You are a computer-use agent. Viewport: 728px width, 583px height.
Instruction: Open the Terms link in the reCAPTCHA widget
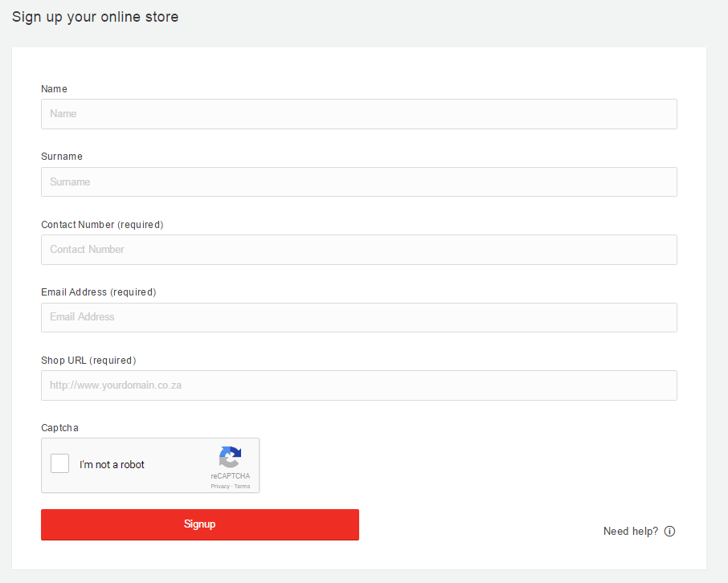click(x=242, y=485)
